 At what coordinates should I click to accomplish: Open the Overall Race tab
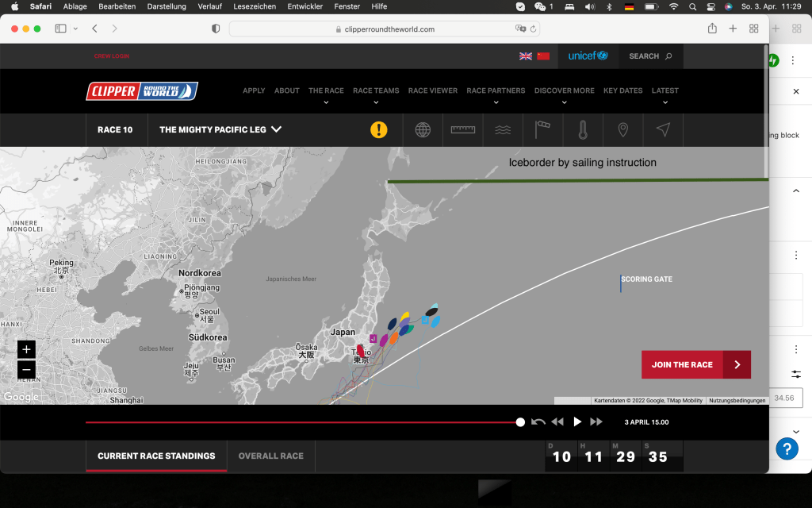coord(270,456)
